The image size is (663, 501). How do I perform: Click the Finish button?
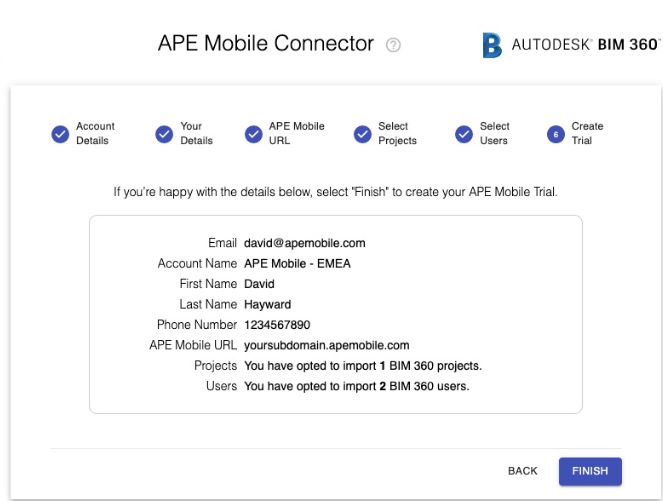(590, 471)
